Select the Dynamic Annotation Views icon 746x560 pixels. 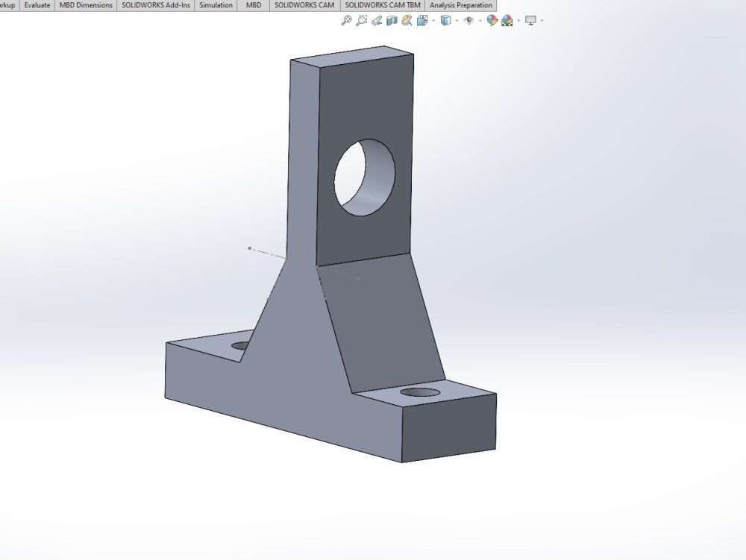pyautogui.click(x=408, y=21)
